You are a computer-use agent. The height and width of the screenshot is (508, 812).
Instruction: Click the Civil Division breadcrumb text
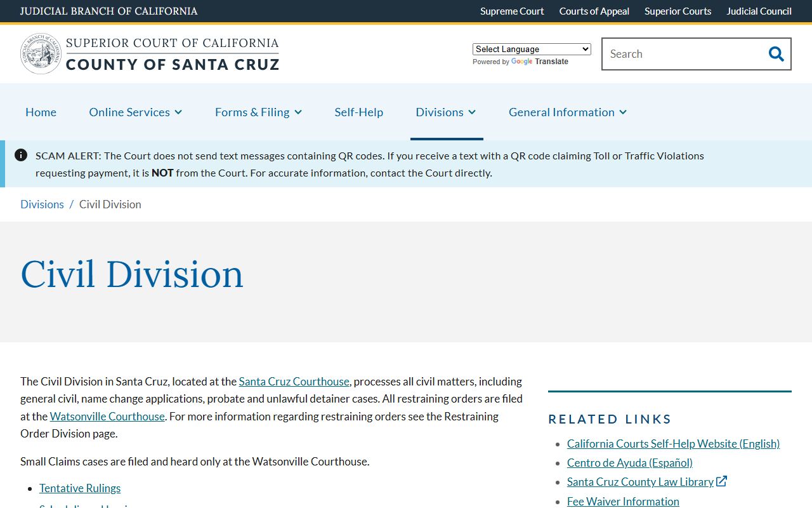click(x=110, y=204)
